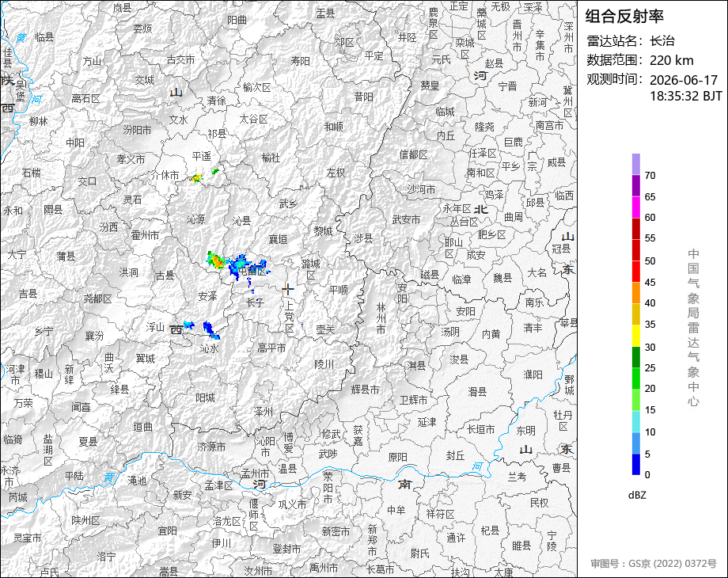
Task: Click the 林州市 map label
Action: (381, 319)
